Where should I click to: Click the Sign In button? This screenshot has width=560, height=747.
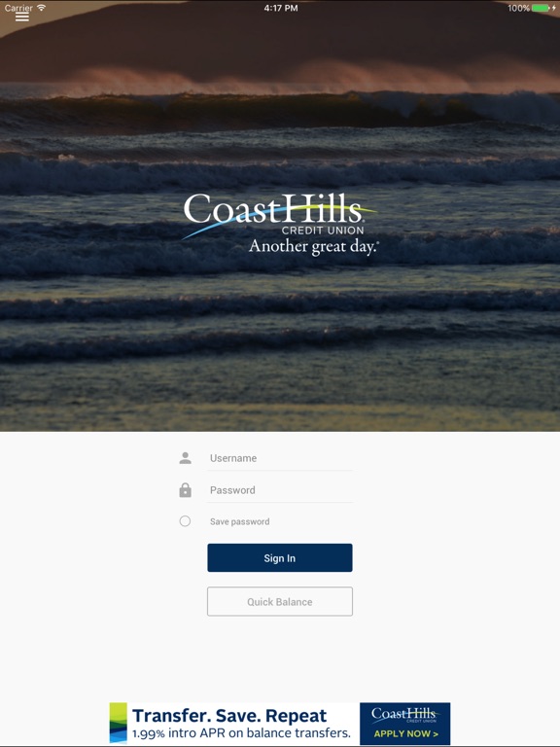280,558
